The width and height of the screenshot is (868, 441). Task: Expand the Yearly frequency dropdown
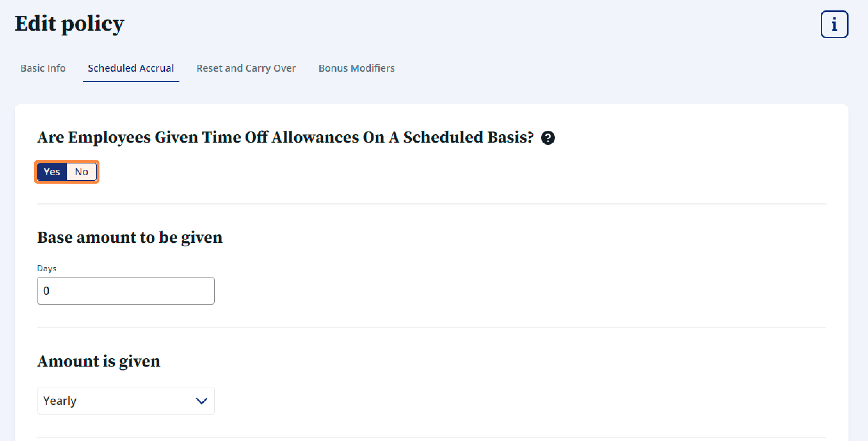coord(126,401)
